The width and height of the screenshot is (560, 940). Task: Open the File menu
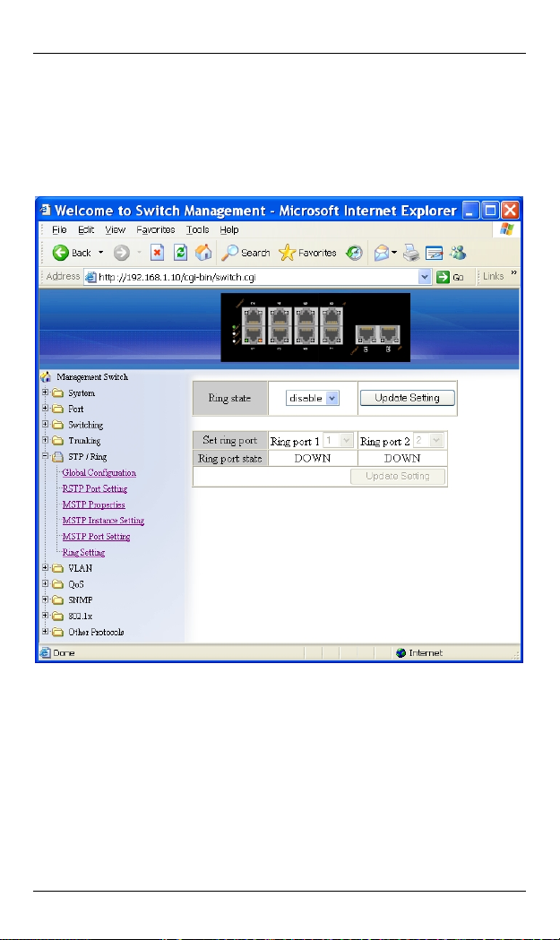(x=59, y=229)
